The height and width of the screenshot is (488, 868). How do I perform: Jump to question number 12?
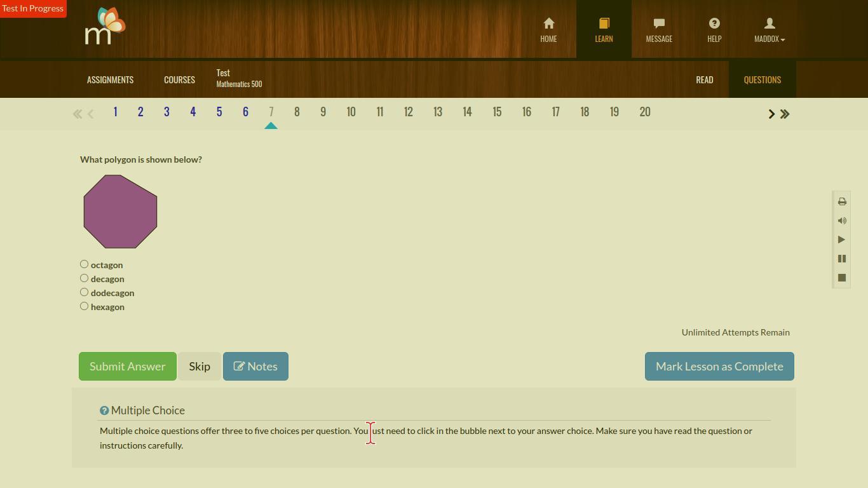(x=409, y=112)
